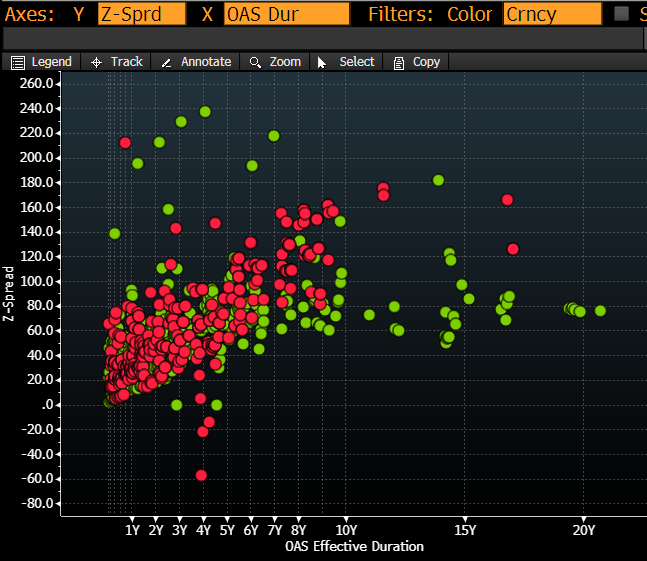Click the red dot near 210 spread
The width and height of the screenshot is (647, 561).
[125, 143]
